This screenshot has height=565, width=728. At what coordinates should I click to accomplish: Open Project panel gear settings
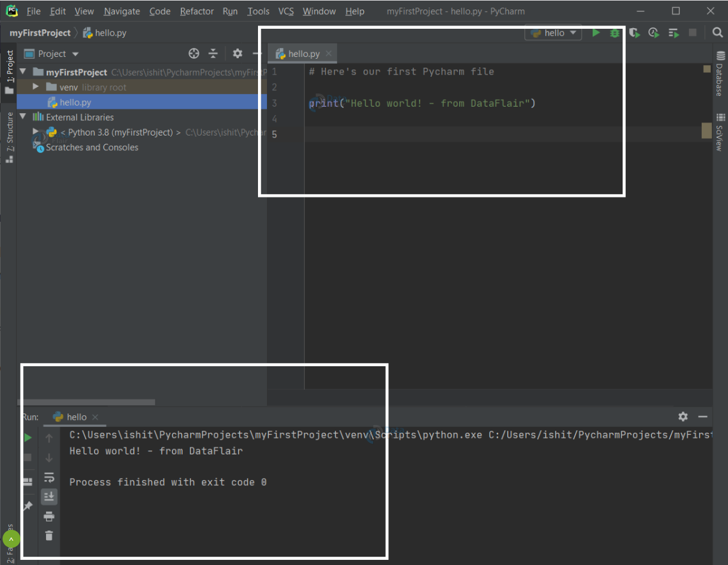coord(238,54)
